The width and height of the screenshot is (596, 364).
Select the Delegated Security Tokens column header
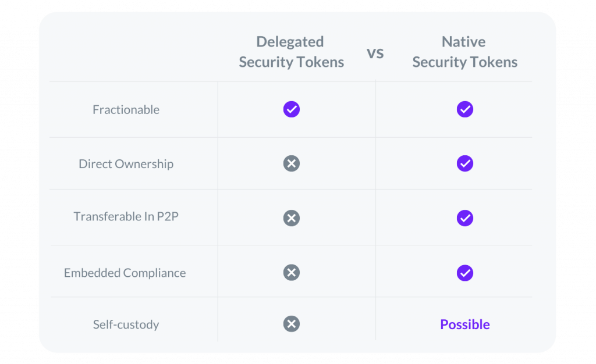click(x=291, y=52)
